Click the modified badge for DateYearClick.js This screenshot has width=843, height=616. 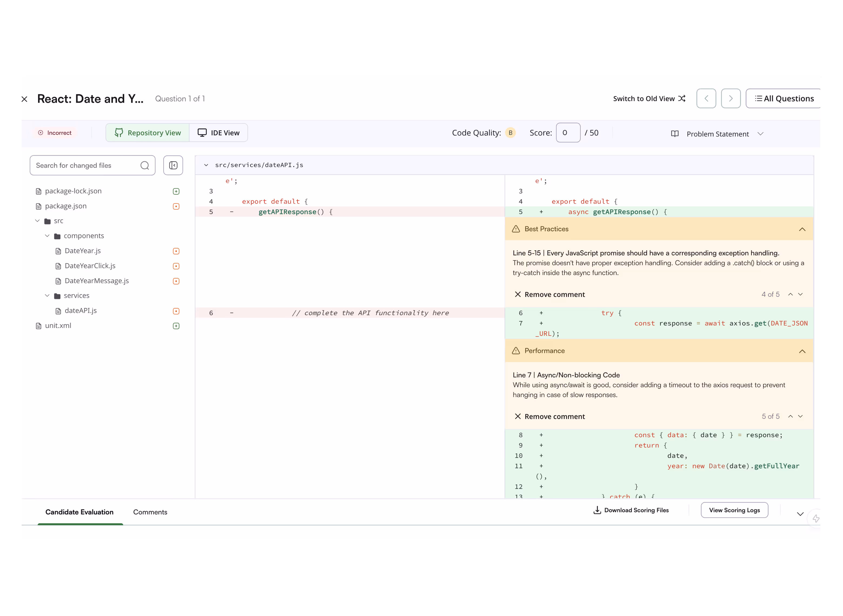pyautogui.click(x=176, y=266)
